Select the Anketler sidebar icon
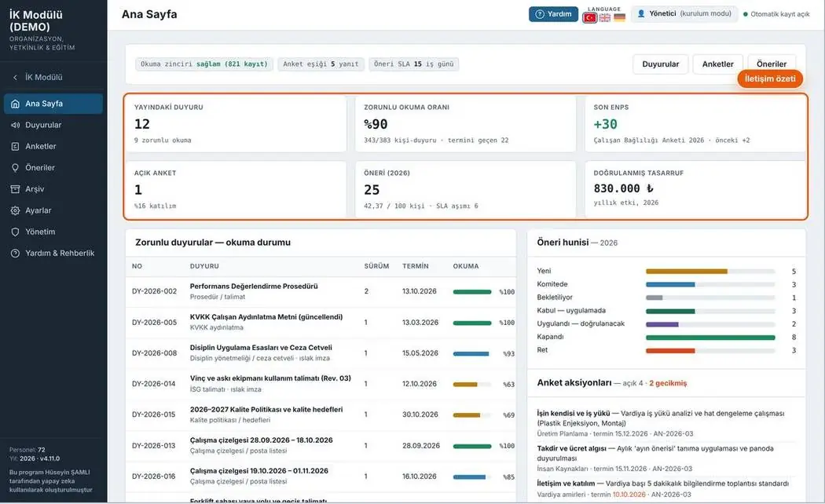The height and width of the screenshot is (504, 825). pos(15,146)
